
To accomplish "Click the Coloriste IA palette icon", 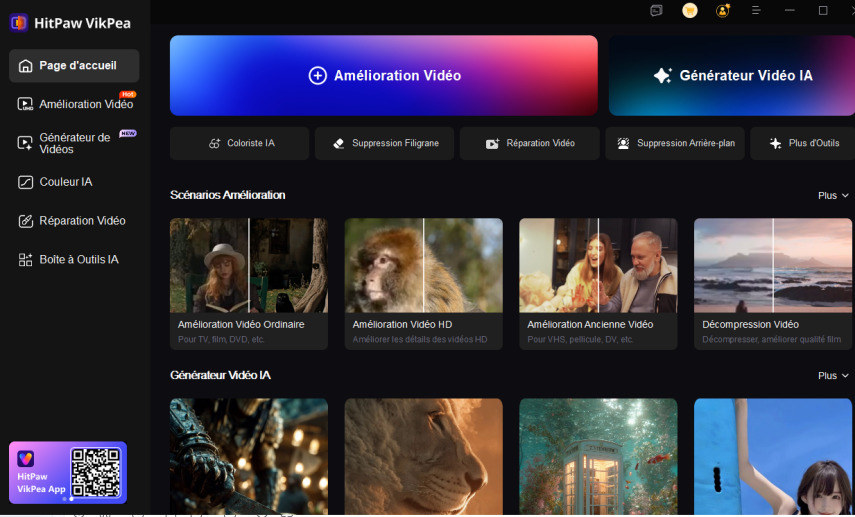I will (214, 143).
